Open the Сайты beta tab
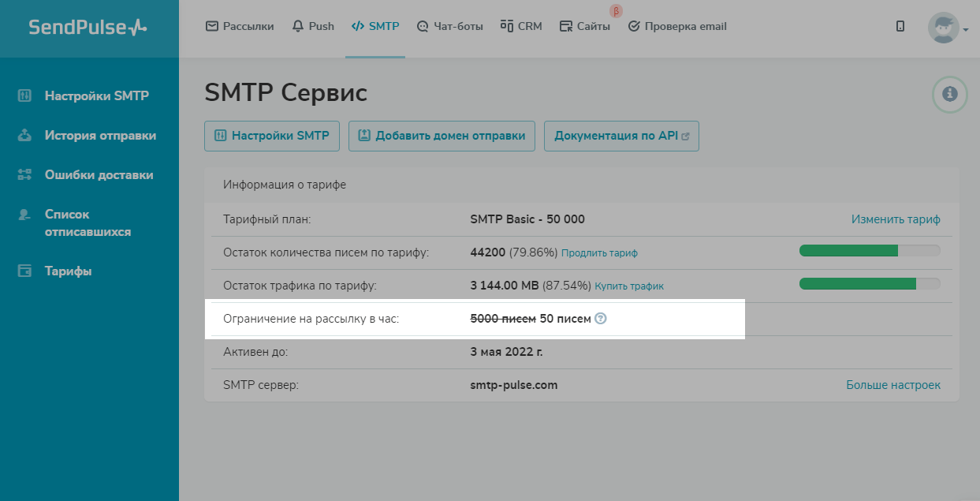This screenshot has height=501, width=980. 585,26
